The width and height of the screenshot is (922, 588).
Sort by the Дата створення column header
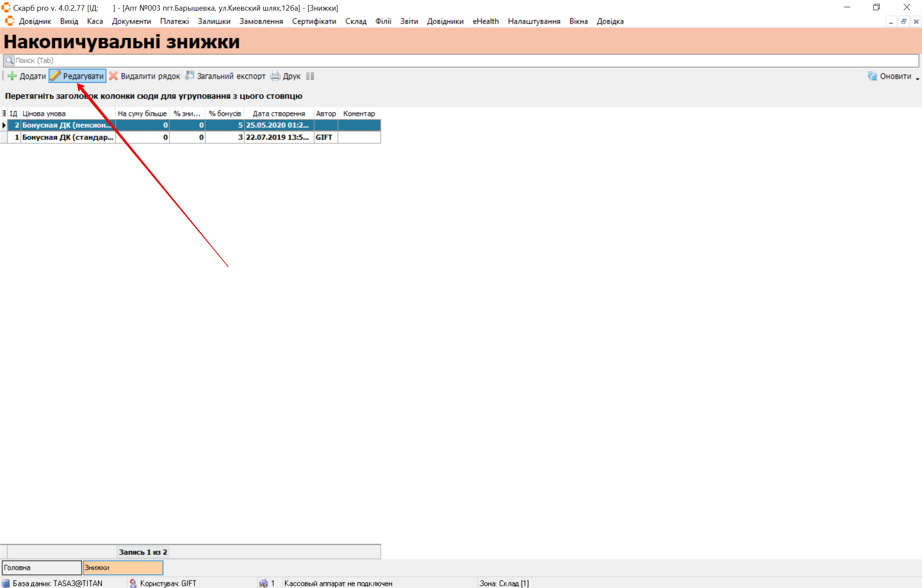(278, 114)
